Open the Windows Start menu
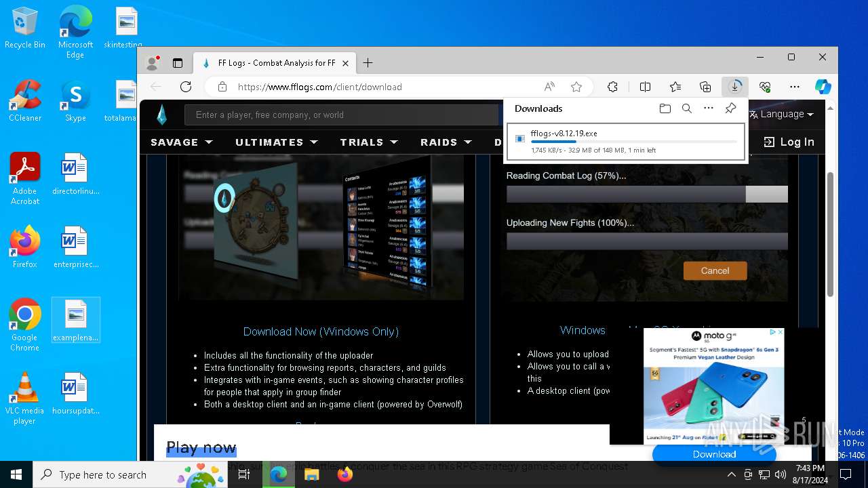This screenshot has height=488, width=868. pos(16,474)
